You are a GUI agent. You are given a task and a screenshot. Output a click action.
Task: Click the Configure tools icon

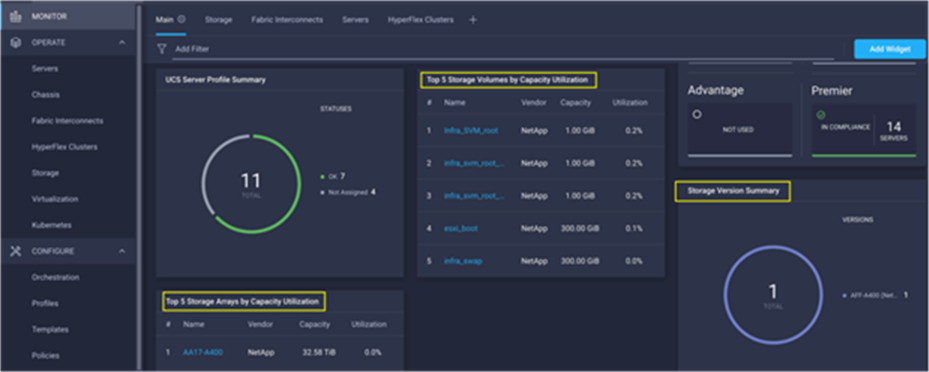[x=16, y=251]
